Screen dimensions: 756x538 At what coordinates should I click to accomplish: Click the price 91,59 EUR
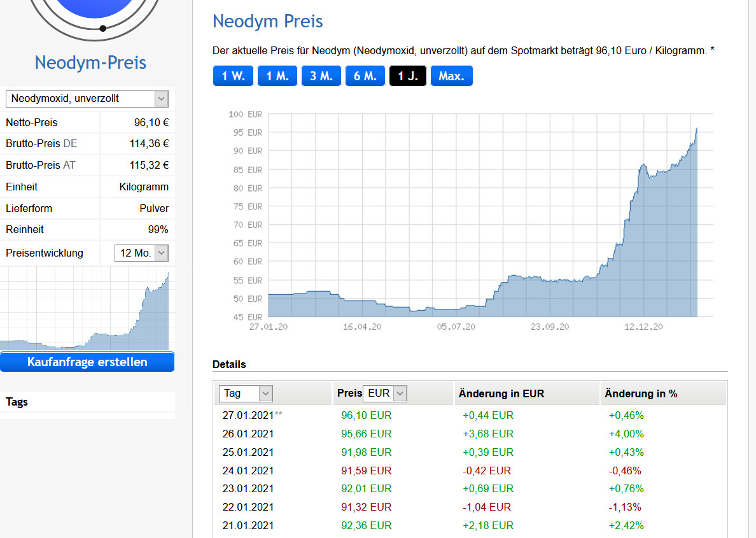pyautogui.click(x=367, y=471)
